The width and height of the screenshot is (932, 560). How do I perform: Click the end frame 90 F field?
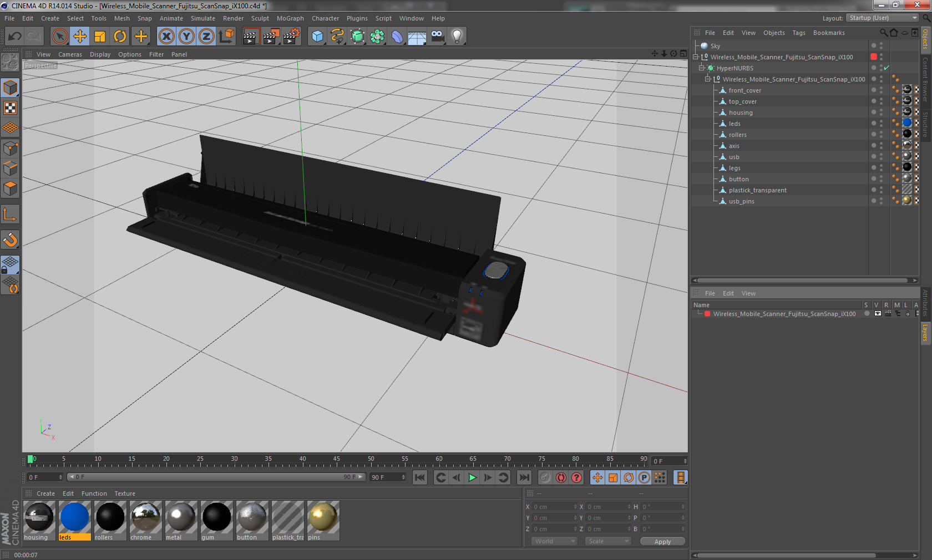[388, 477]
